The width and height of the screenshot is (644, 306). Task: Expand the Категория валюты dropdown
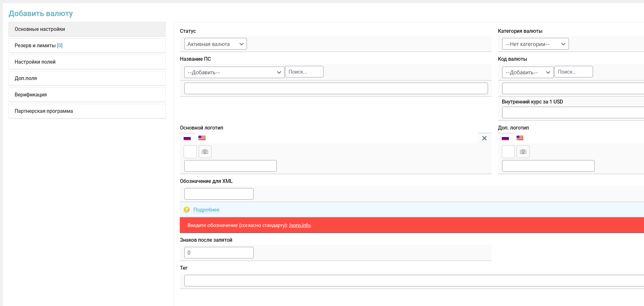(535, 44)
